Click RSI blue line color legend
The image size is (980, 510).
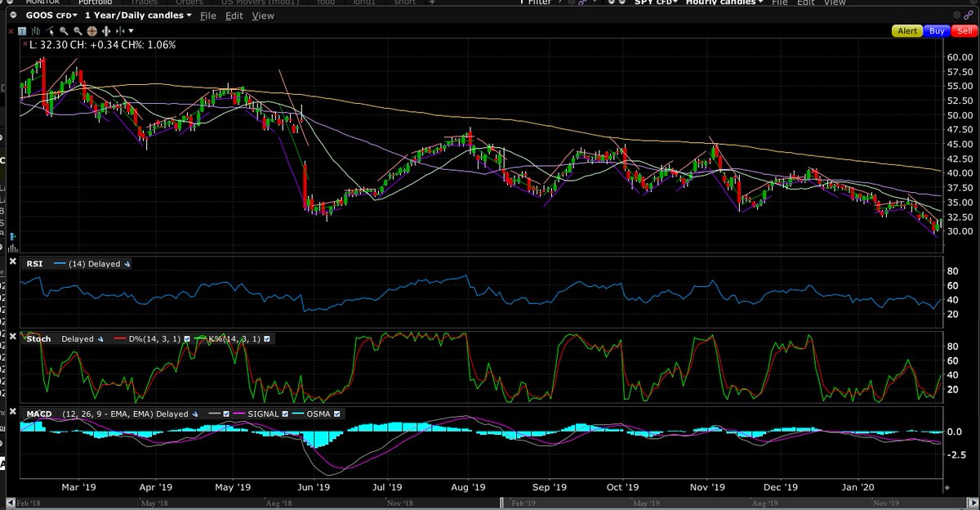[60, 264]
